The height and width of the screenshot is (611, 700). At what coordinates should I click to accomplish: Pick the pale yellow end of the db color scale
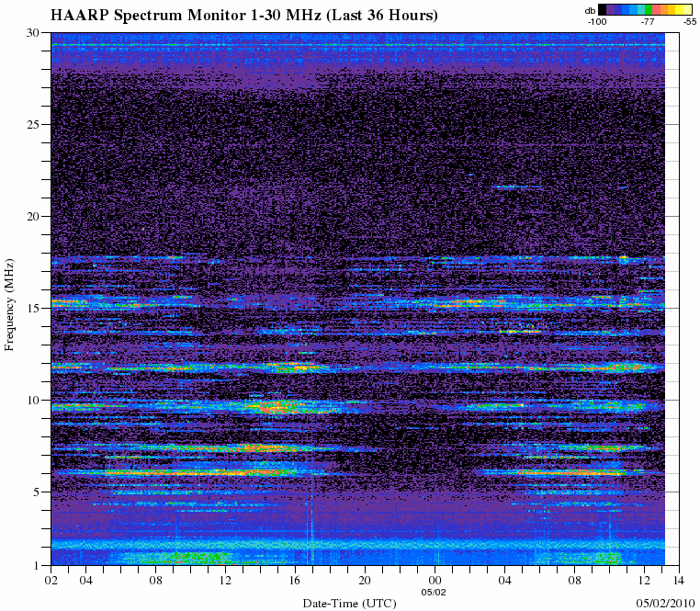[x=687, y=9]
